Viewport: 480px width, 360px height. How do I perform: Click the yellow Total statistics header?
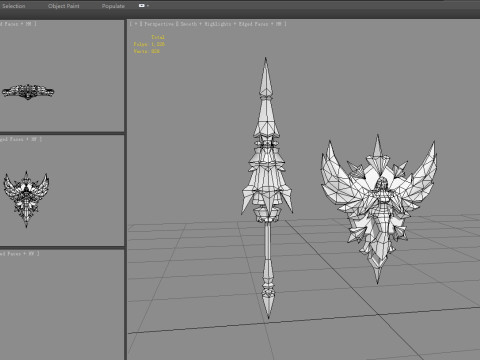click(x=158, y=37)
